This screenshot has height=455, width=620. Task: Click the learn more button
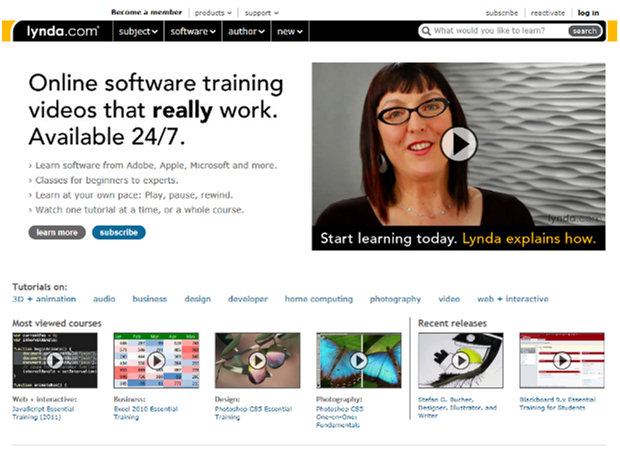(x=57, y=232)
